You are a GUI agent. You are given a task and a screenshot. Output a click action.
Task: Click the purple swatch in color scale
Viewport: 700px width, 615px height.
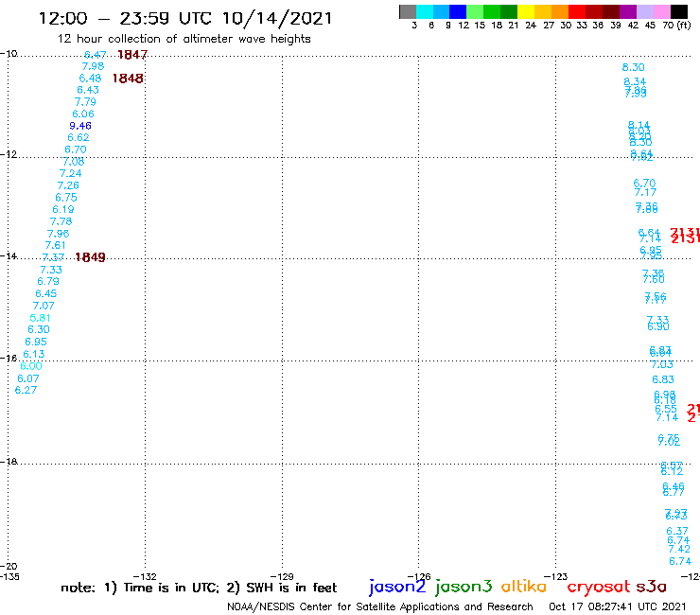[x=628, y=11]
